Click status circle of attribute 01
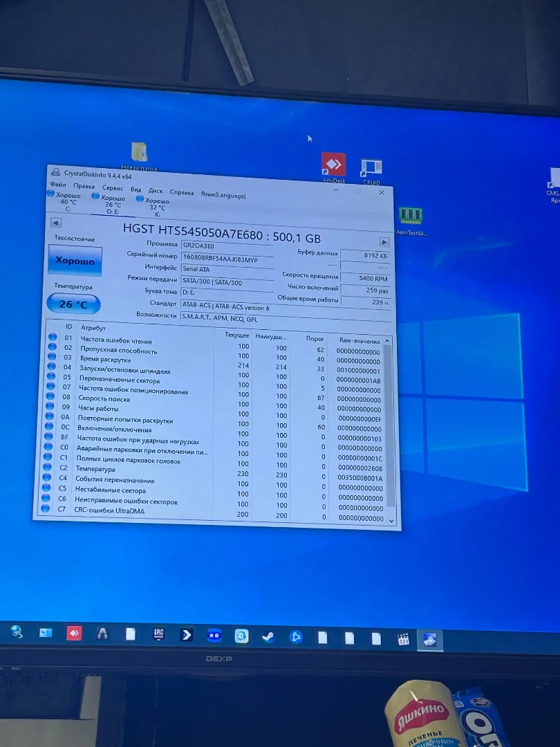Screen dimensions: 560x747 53,337
